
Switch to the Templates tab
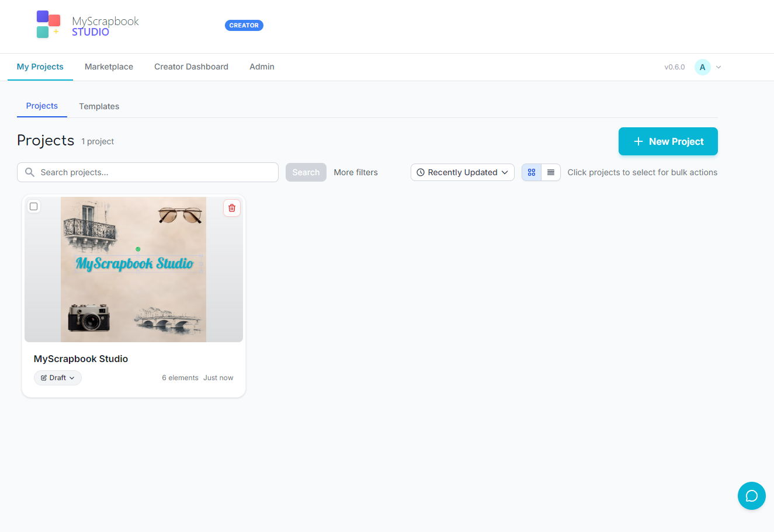click(x=99, y=106)
